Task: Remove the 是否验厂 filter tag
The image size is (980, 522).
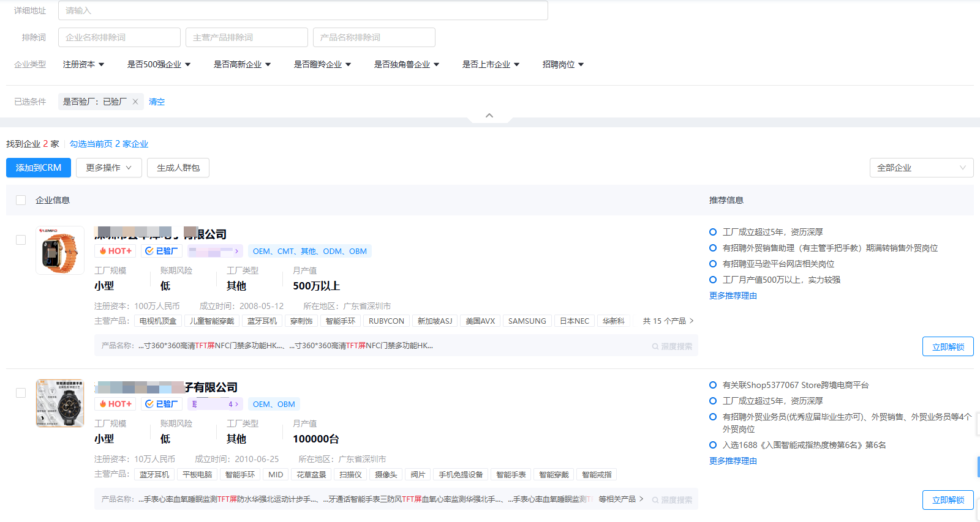Action: tap(135, 102)
